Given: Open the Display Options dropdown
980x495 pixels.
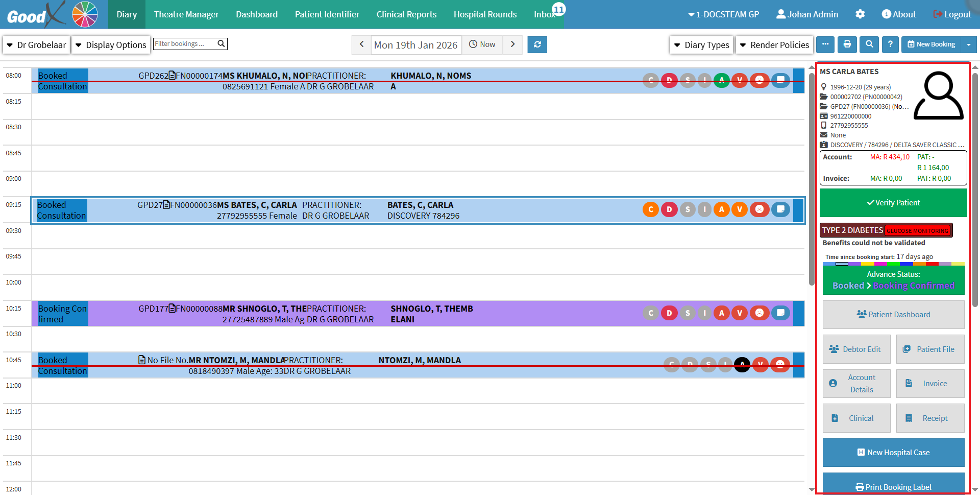Looking at the screenshot, I should pos(111,45).
